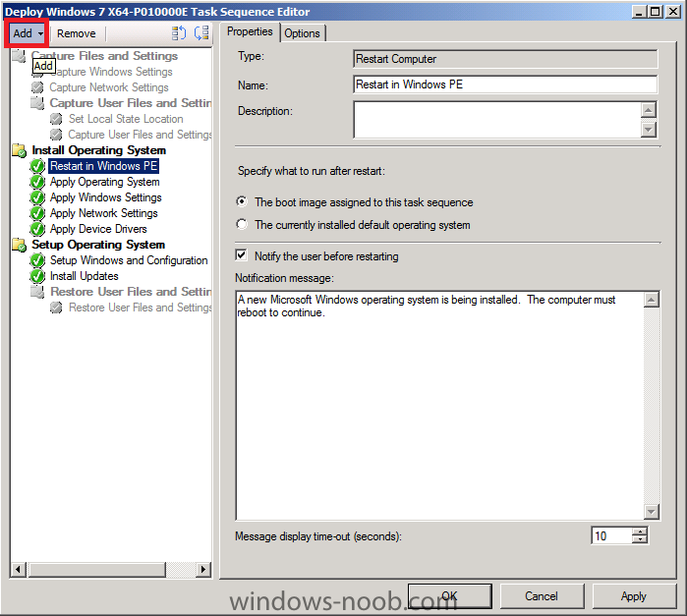This screenshot has width=687, height=616.
Task: Click the move step up toolbar icon
Action: pos(179,33)
